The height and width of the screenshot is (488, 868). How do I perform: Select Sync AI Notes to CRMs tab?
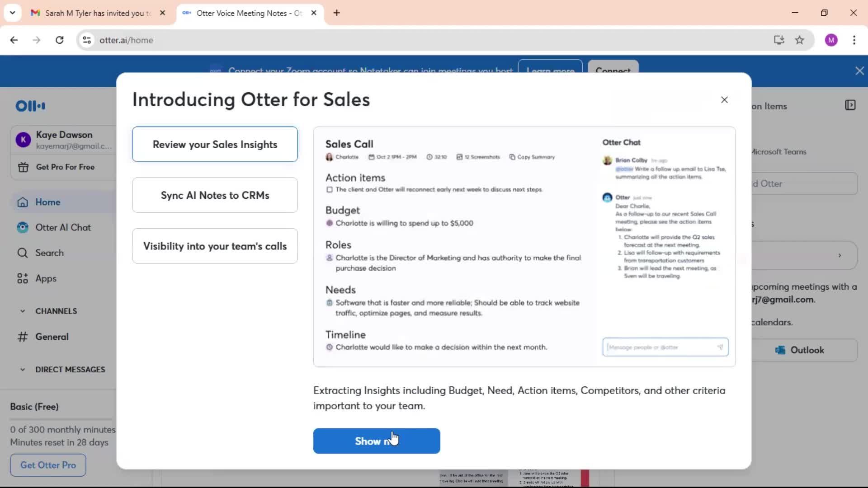(x=215, y=195)
